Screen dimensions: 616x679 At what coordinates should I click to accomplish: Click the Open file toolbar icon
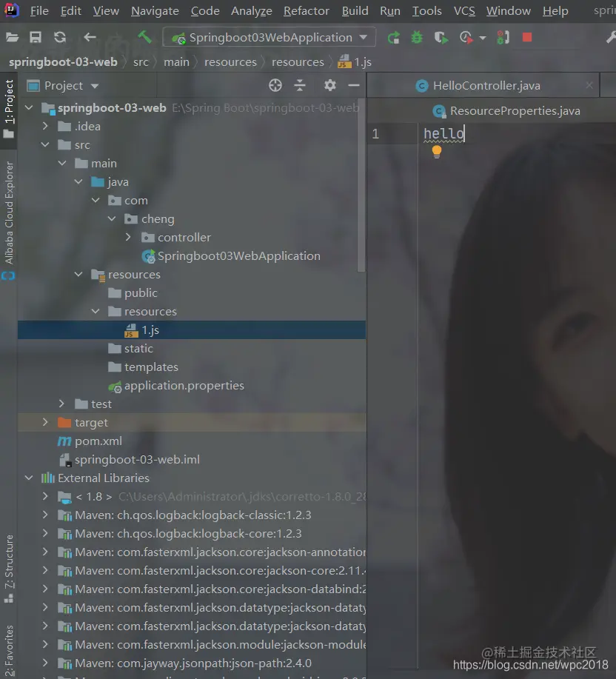coord(12,38)
